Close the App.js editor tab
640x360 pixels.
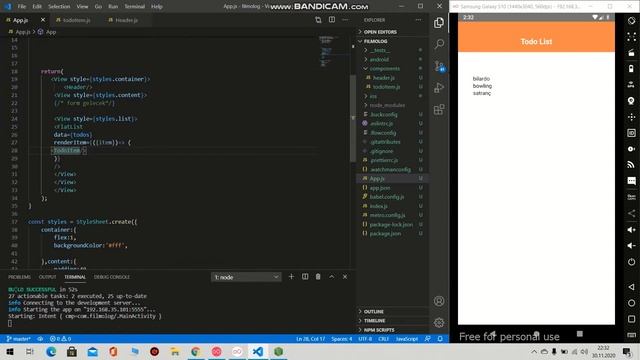click(43, 20)
